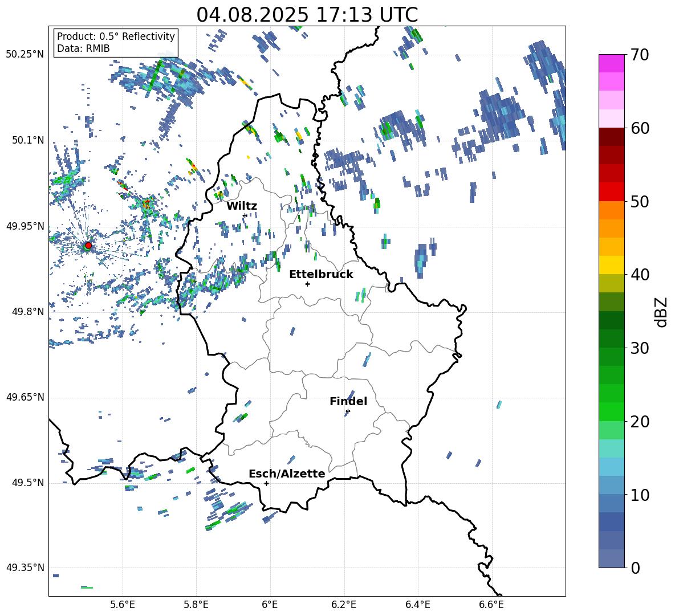Click the Findel location cross marker
The width and height of the screenshot is (675, 616).
(348, 411)
